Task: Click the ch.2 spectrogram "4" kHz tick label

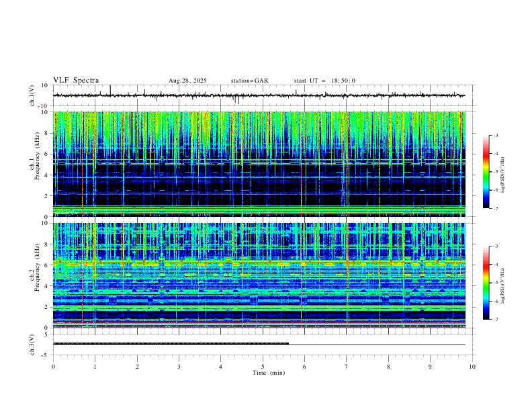Action: (x=48, y=286)
